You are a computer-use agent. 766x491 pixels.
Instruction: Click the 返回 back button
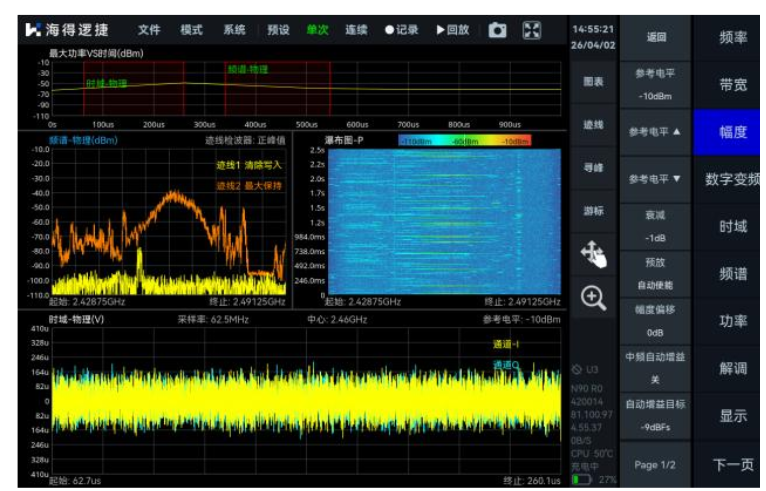(656, 38)
